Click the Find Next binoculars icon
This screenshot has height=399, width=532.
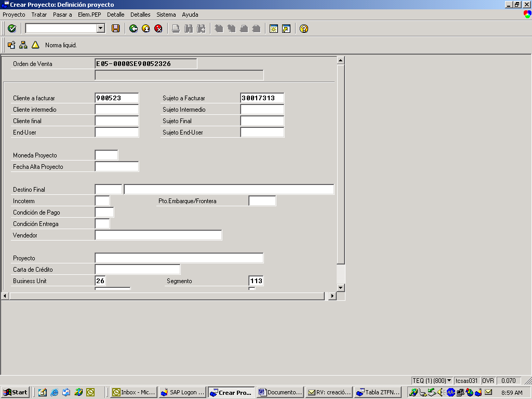tap(201, 29)
